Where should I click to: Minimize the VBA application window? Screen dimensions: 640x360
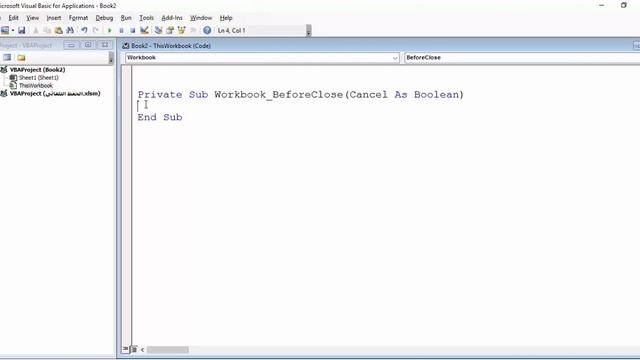[602, 5]
